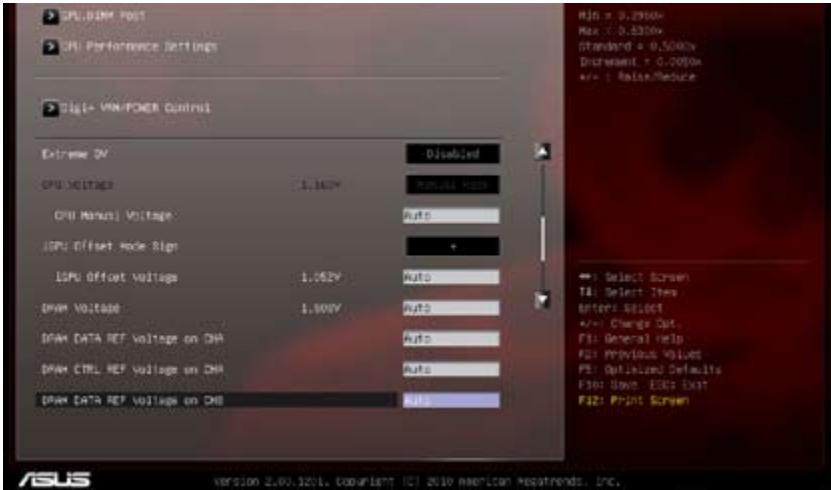The width and height of the screenshot is (831, 490).
Task: Click the +/-: Change Opt. hint
Action: click(x=630, y=323)
